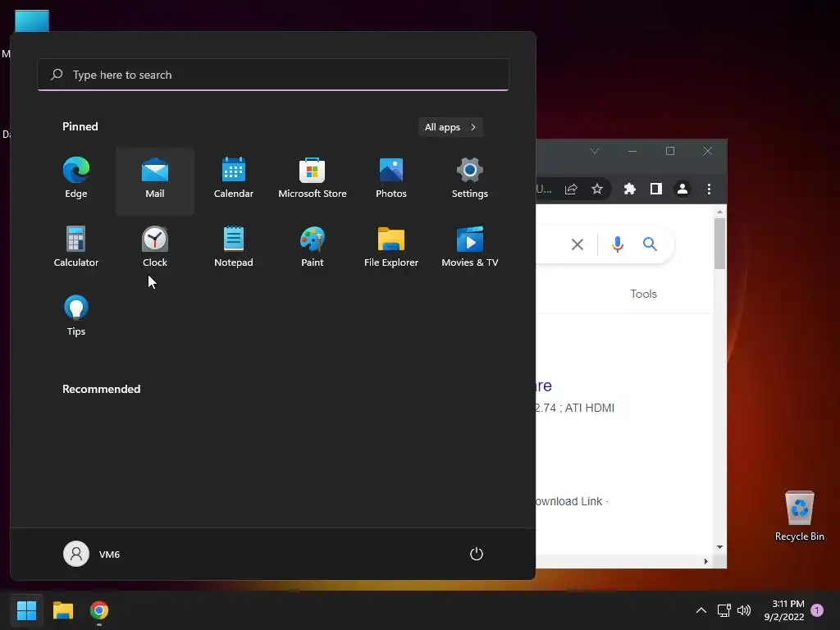Launch the Paint app
The width and height of the screenshot is (840, 630).
313,247
